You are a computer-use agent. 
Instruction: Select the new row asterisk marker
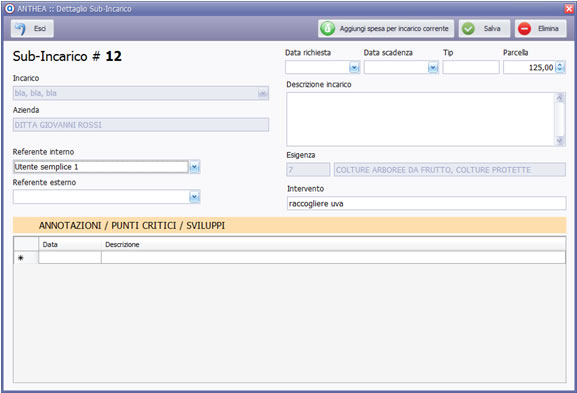point(21,258)
